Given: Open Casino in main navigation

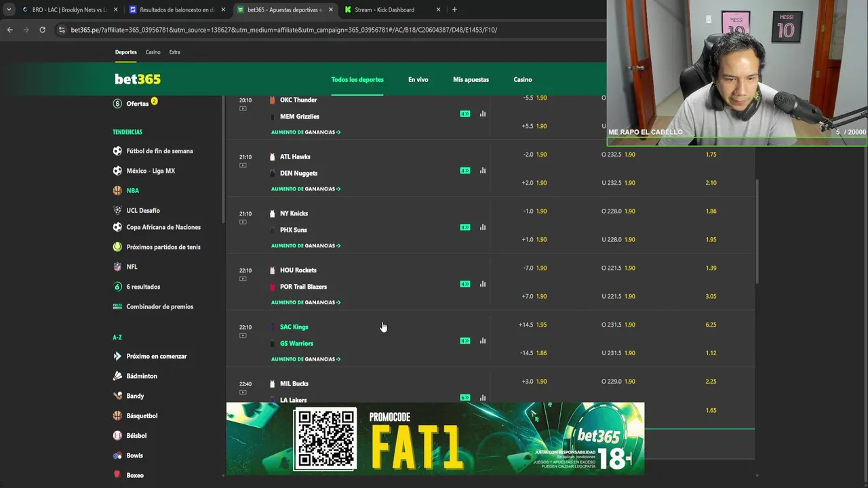Looking at the screenshot, I should [x=523, y=79].
